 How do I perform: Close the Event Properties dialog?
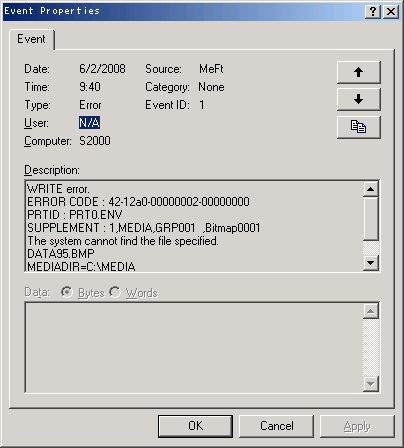(391, 12)
